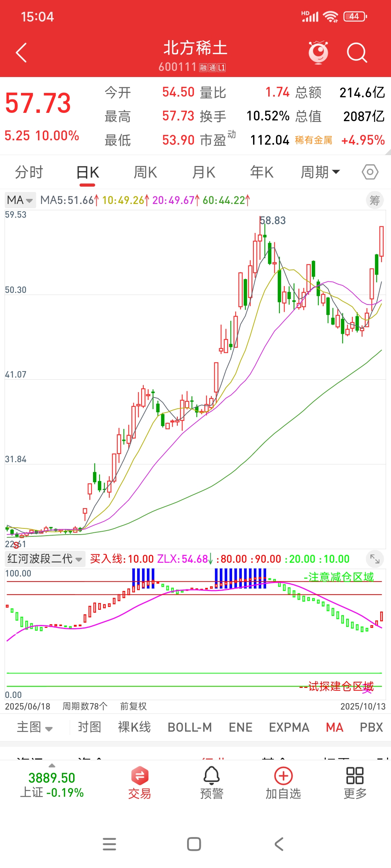Viewport: 391px width, 868px height.
Task: Expand indicator panel to fullscreen
Action: coord(375,559)
